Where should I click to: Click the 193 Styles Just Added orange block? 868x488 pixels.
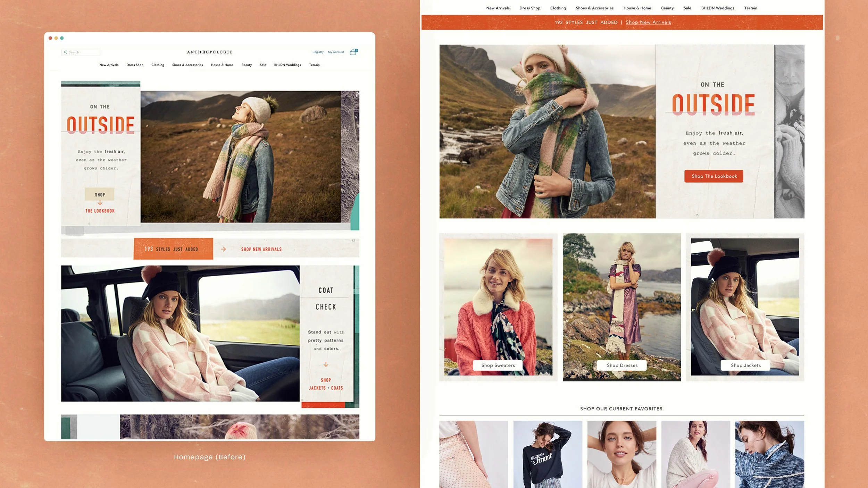[173, 249]
